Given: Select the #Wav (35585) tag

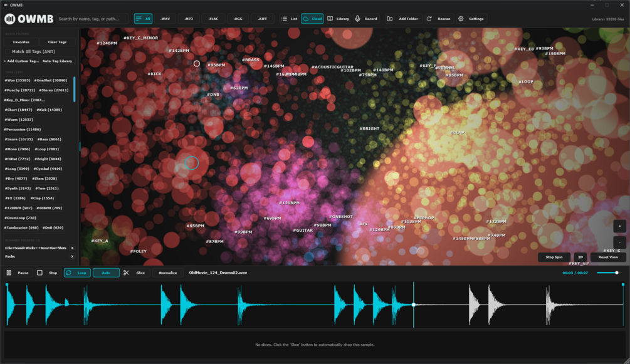Looking at the screenshot, I should (x=18, y=80).
